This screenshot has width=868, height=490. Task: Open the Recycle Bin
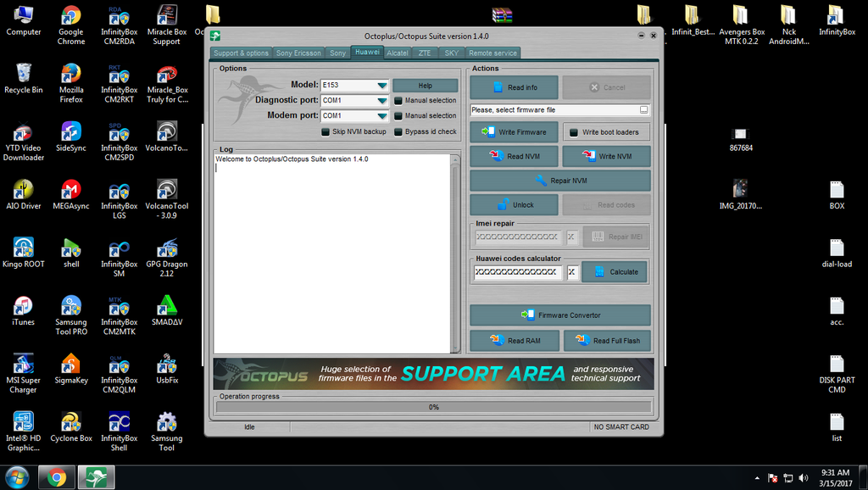coord(23,79)
